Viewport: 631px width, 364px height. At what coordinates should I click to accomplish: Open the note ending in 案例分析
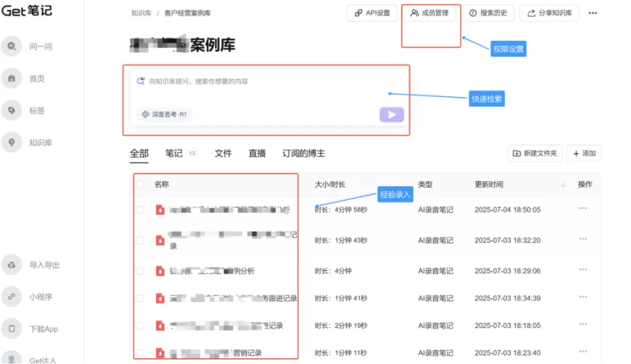point(212,271)
